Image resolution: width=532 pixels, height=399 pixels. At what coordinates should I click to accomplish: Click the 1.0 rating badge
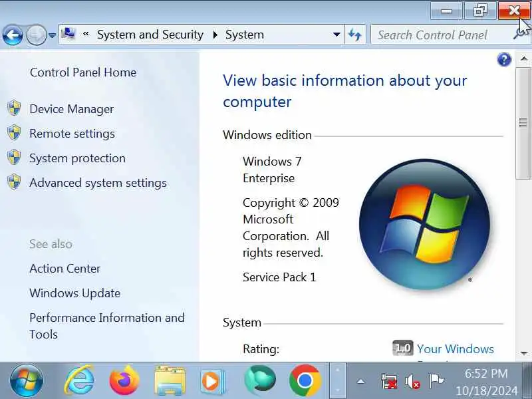point(403,348)
